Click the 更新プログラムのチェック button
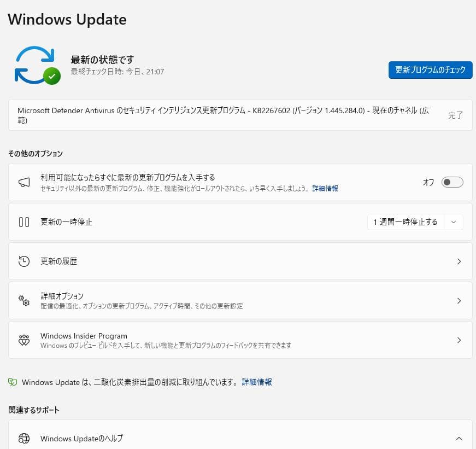476x449 pixels. [x=430, y=70]
